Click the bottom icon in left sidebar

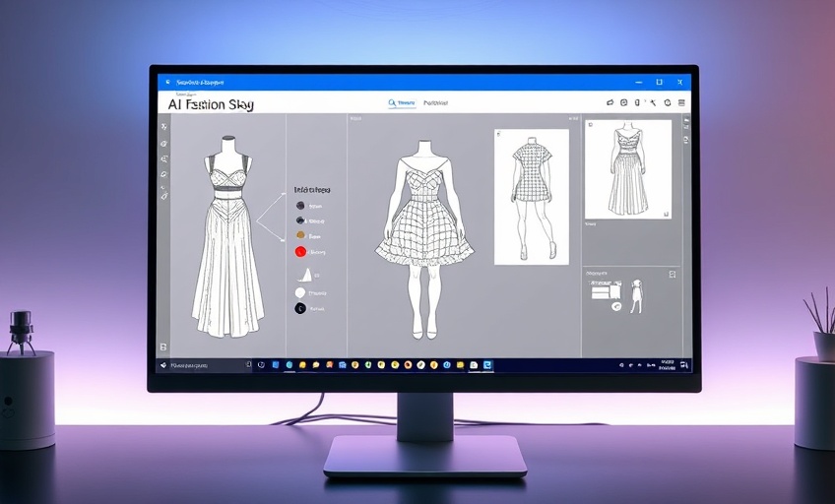point(163,347)
